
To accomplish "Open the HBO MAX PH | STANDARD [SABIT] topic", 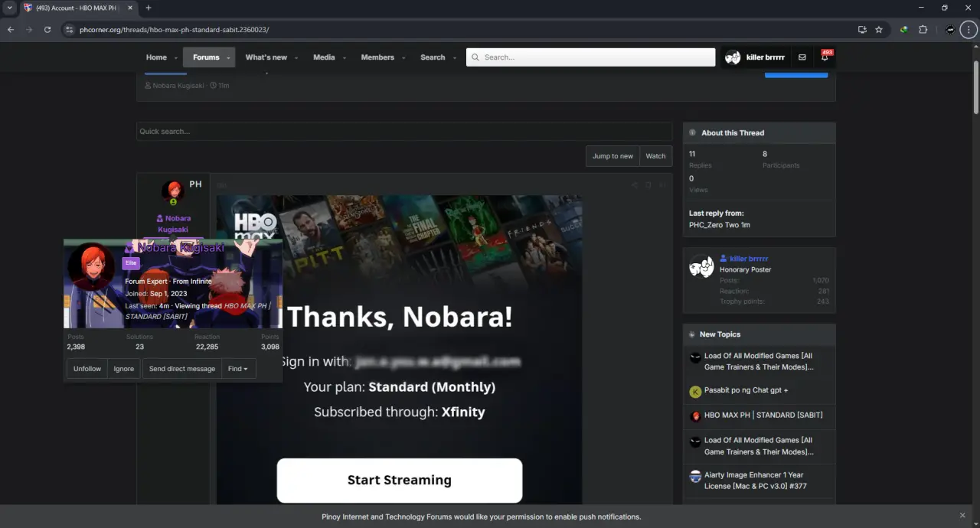I will [x=763, y=415].
